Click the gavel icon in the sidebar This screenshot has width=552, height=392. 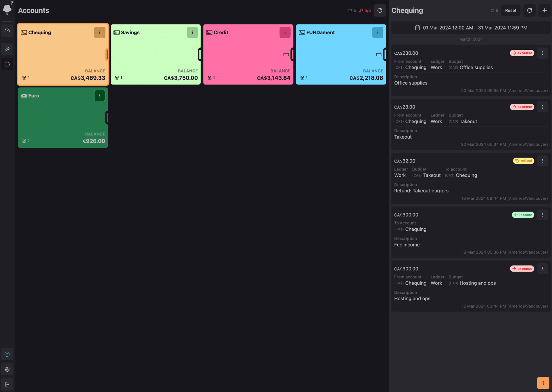pos(7,49)
